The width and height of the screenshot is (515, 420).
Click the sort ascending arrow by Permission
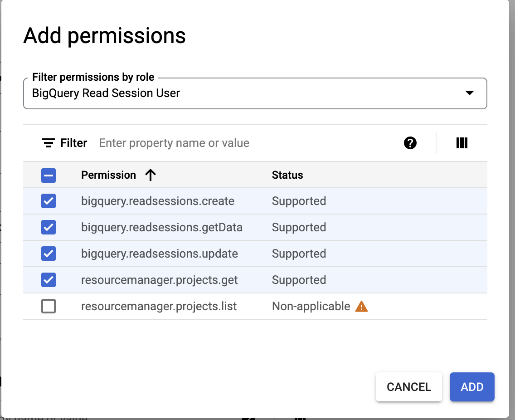151,175
